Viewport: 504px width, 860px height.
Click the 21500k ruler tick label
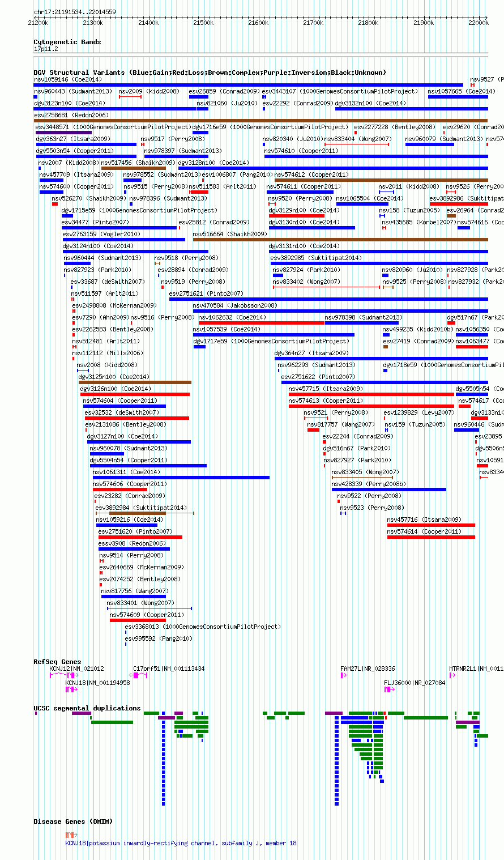point(203,23)
